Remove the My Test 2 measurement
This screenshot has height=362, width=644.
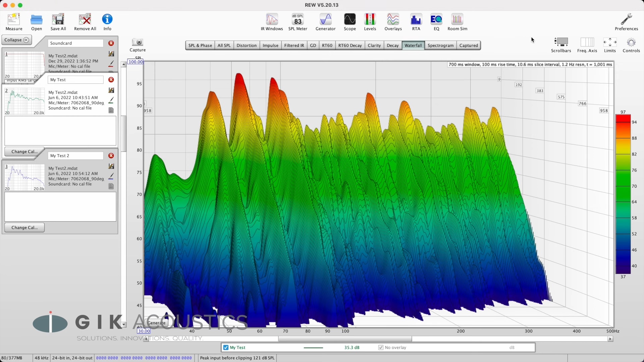[x=111, y=156]
